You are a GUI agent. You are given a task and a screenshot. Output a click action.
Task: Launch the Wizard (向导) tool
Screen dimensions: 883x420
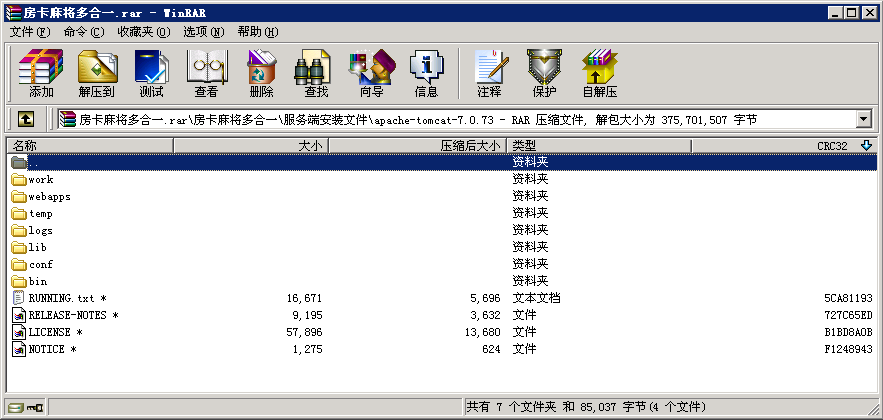(371, 73)
